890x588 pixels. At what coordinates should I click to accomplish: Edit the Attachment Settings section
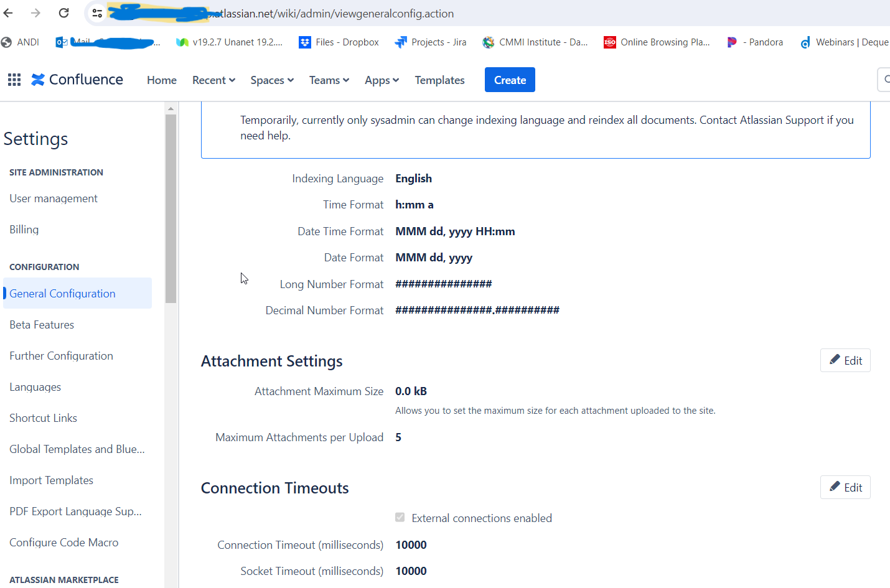845,360
